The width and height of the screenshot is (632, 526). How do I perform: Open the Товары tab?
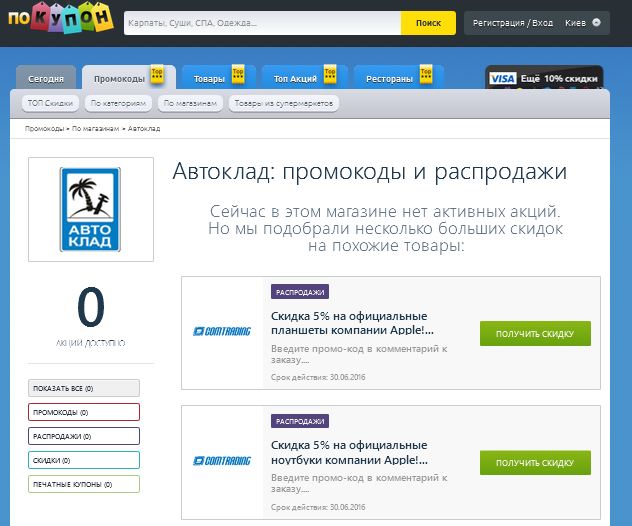[209, 79]
